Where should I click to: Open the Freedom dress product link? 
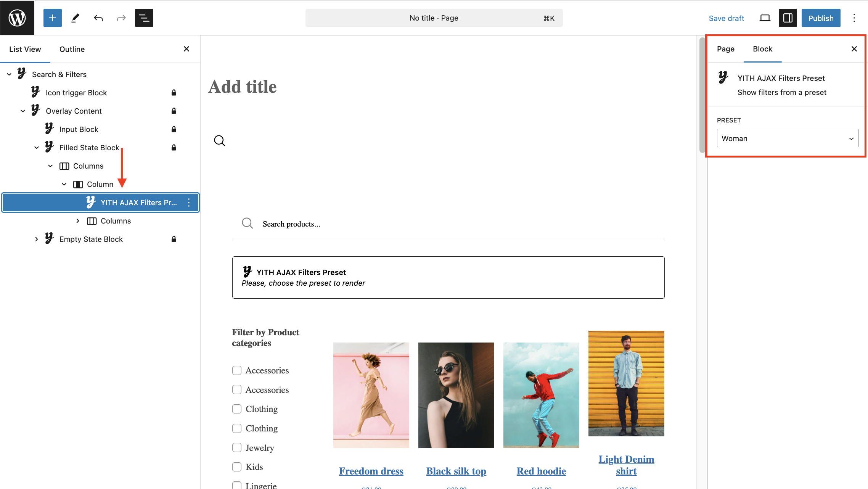point(371,471)
